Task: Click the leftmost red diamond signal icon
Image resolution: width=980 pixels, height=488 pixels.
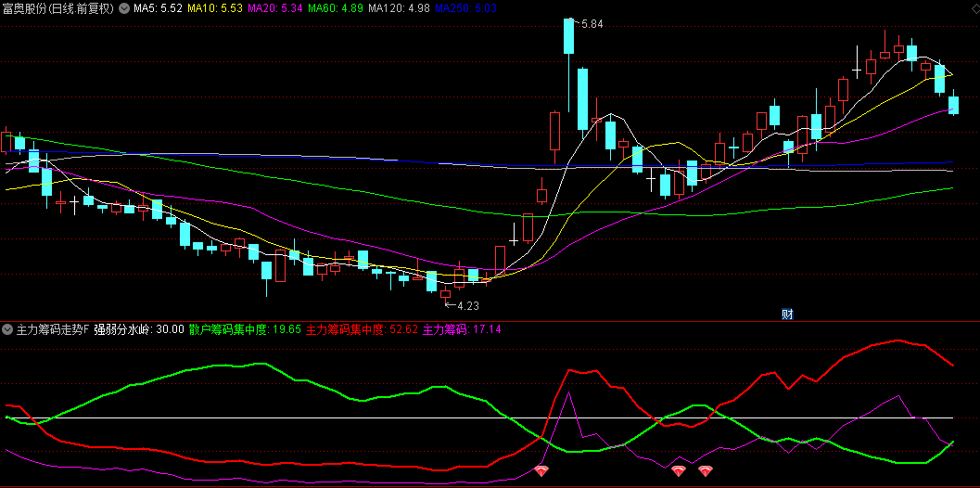Action: 541,471
